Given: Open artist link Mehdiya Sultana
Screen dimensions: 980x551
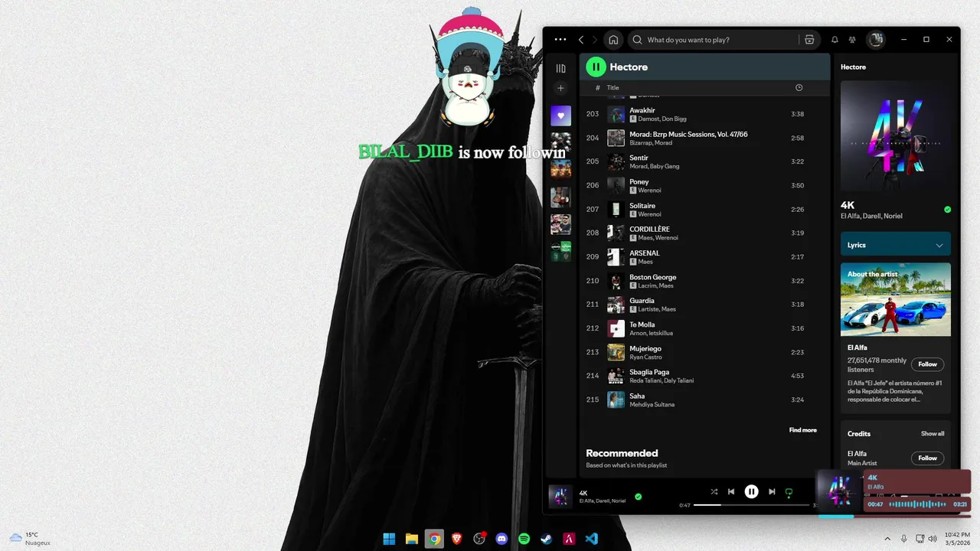Looking at the screenshot, I should [x=652, y=404].
